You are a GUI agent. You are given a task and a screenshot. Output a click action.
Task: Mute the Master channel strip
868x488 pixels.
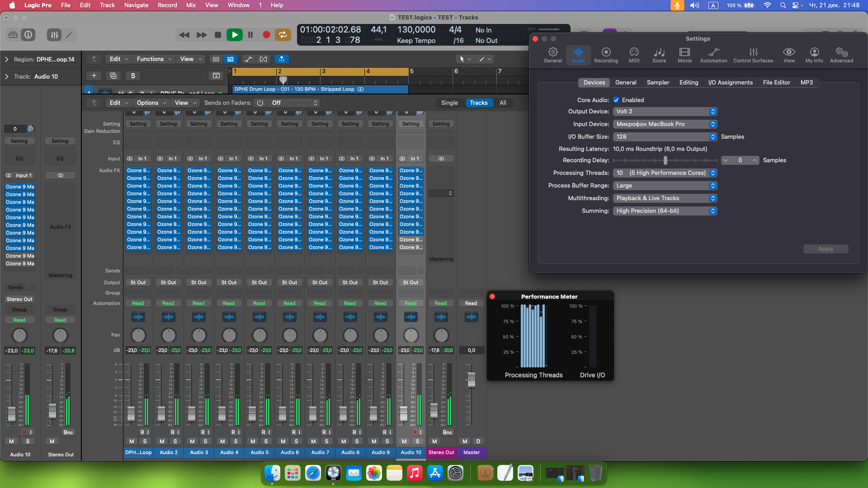(465, 441)
